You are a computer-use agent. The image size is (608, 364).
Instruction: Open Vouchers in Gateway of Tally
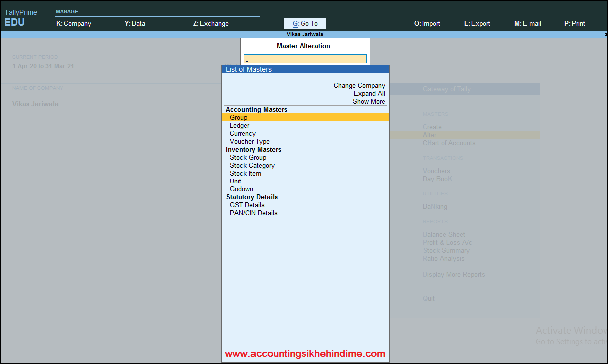[436, 171]
